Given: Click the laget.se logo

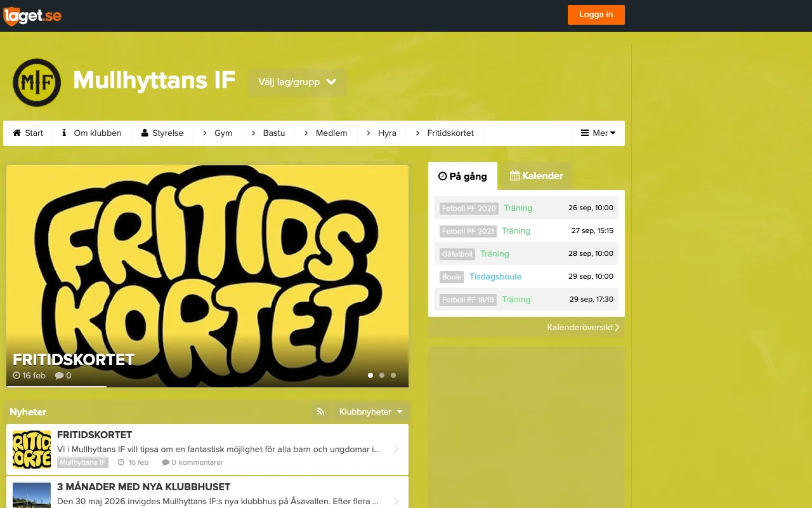Looking at the screenshot, I should coord(32,16).
